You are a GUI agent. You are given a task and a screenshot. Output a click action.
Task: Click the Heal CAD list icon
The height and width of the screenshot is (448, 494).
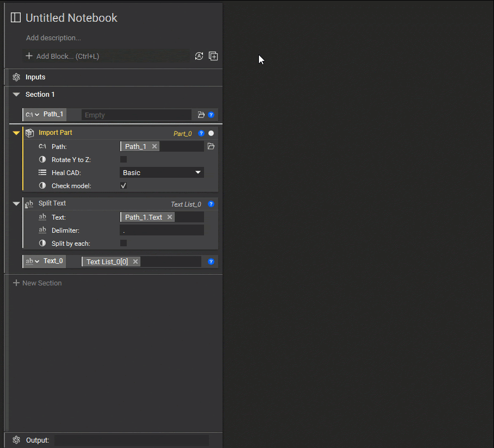(42, 172)
